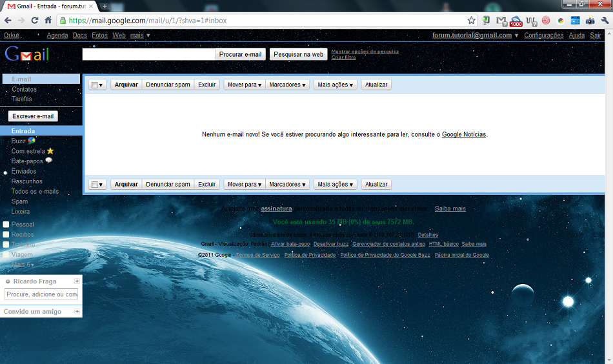Viewport: 613px width, 364px height.
Task: Click the Gmail logo
Action: (26, 54)
